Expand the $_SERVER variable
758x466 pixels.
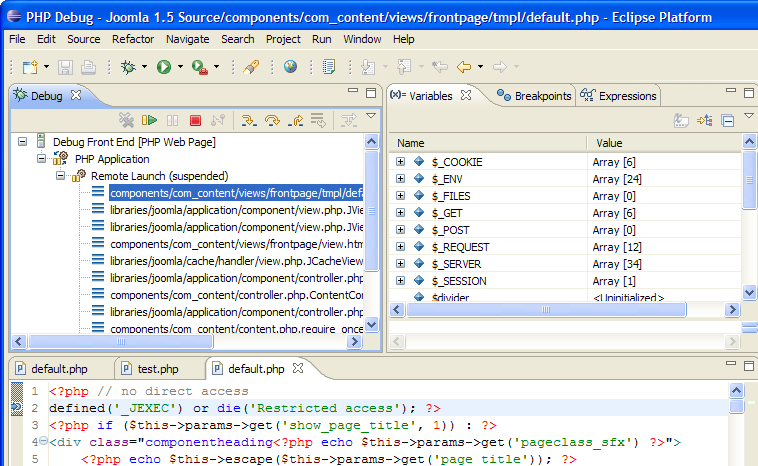[400, 263]
